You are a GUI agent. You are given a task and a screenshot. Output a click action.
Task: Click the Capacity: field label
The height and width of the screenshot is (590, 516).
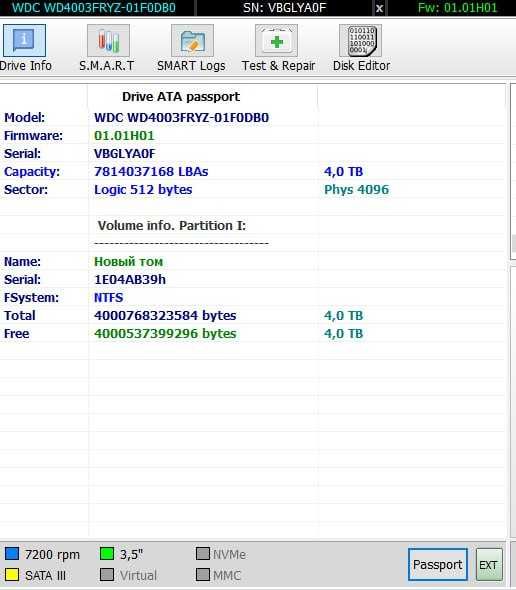click(x=32, y=172)
